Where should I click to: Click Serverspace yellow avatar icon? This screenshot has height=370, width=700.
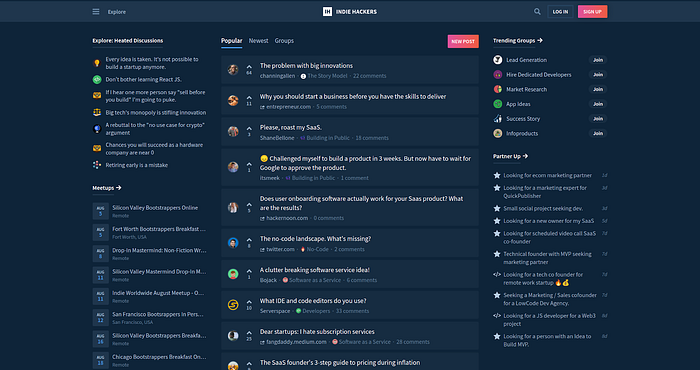233,305
